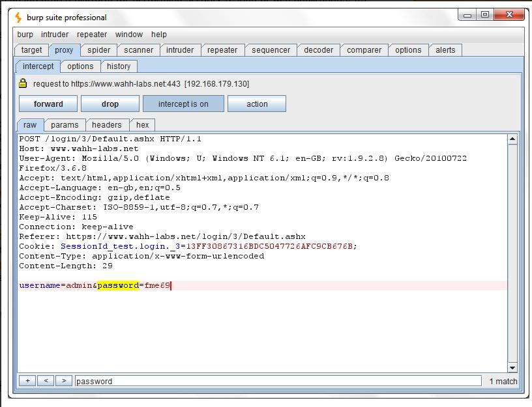Open the window menu
Image resolution: width=532 pixels, height=407 pixels.
tap(129, 35)
